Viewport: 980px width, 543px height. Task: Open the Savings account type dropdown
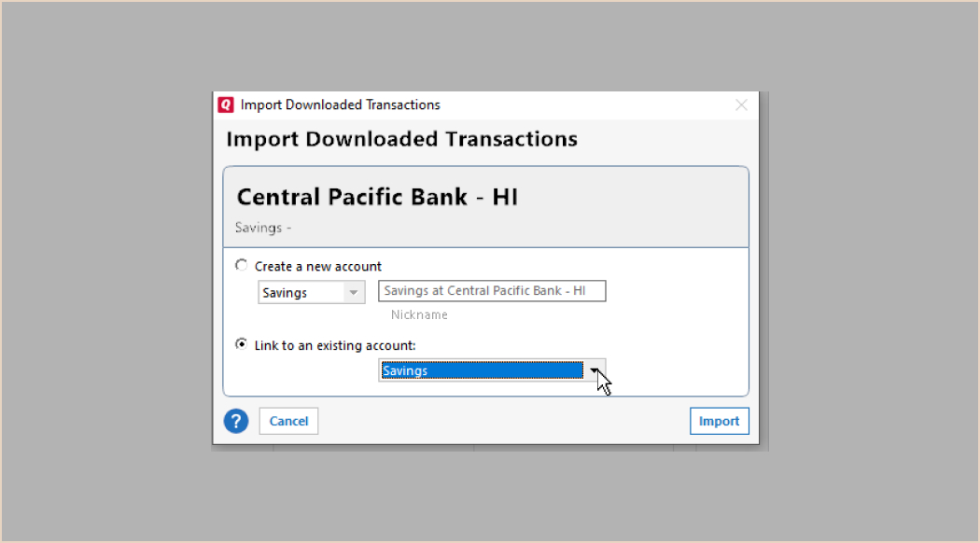click(x=311, y=292)
